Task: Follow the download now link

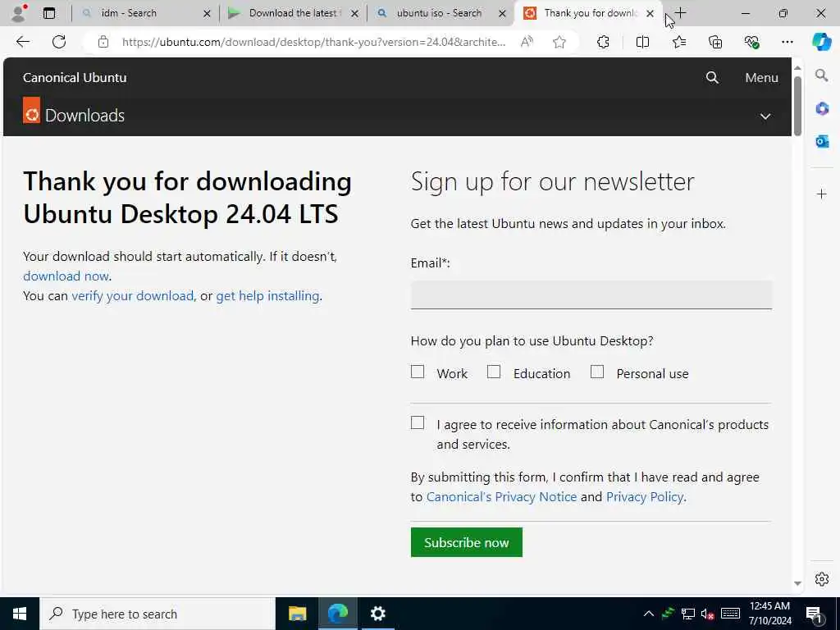Action: (x=66, y=276)
